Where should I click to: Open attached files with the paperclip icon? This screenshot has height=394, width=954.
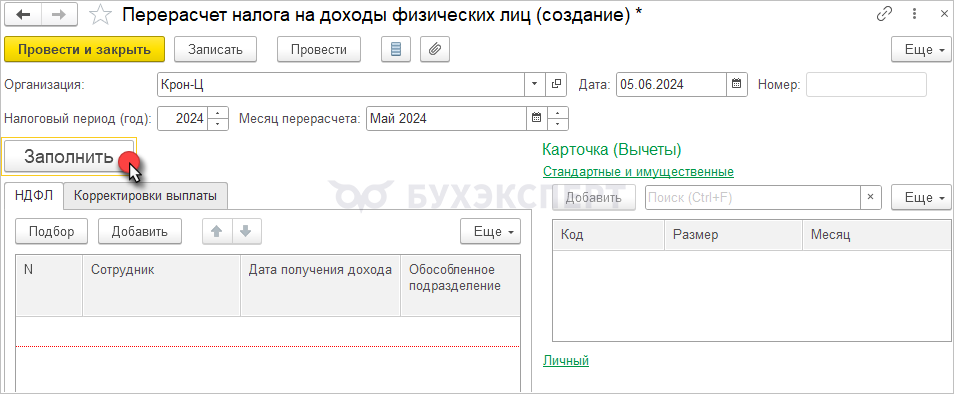(x=435, y=49)
